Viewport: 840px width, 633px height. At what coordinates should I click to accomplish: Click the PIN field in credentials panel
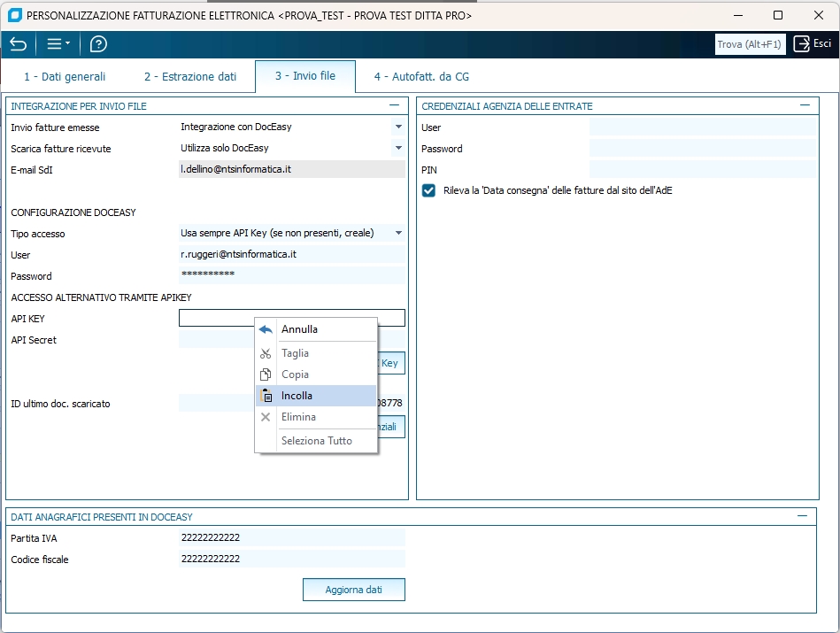pos(703,170)
